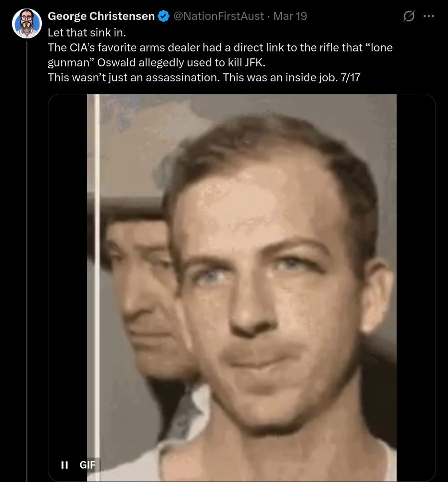448x482 pixels.
Task: Visit the @NationFirstAust handle link
Action: tap(219, 16)
